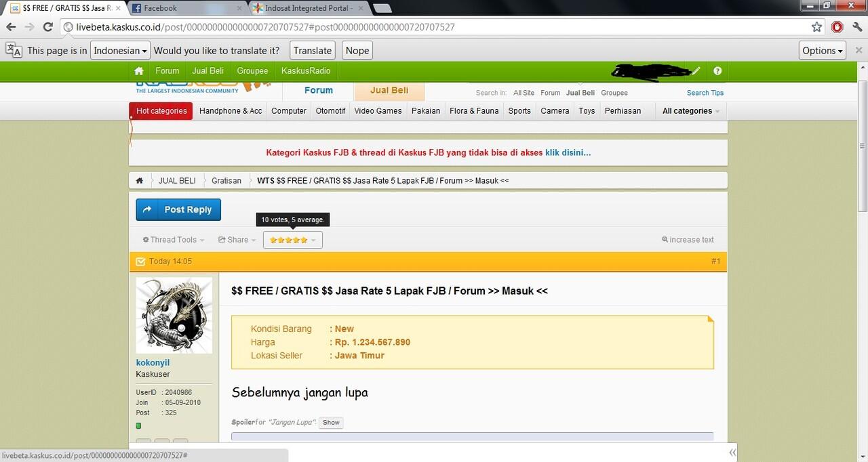Open the Perhiasan category
This screenshot has width=868, height=462.
(x=623, y=111)
